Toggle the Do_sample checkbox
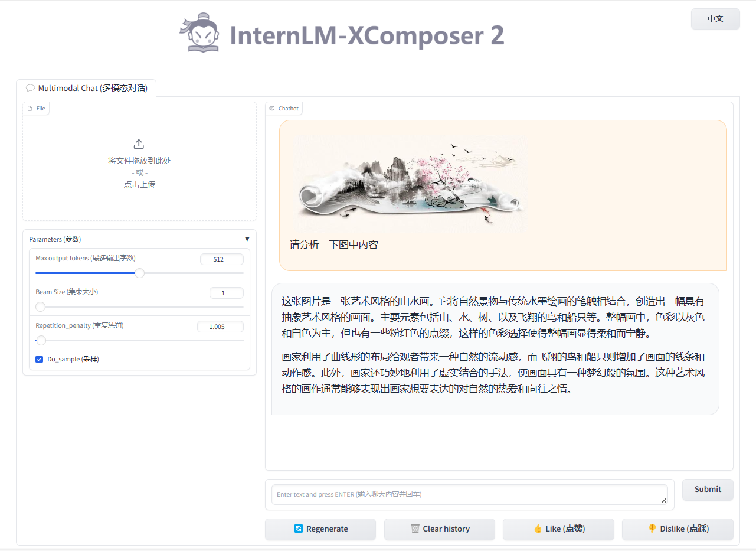Viewport: 756px width, 551px height. click(40, 359)
